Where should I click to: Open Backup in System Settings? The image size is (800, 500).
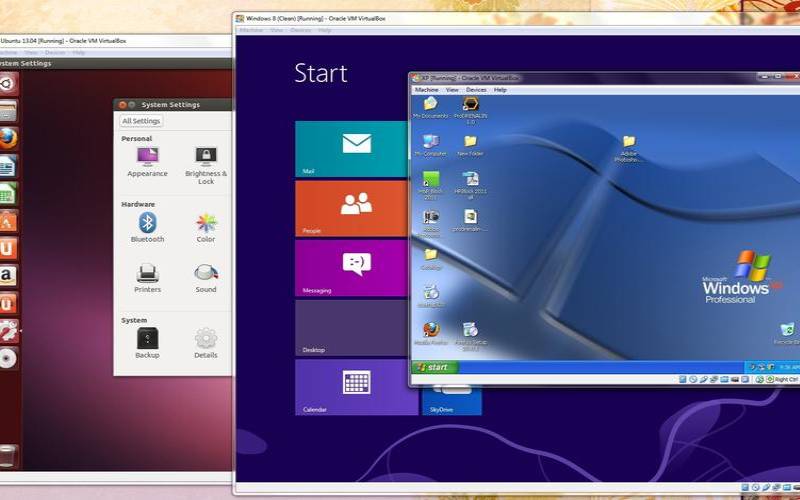click(x=147, y=343)
